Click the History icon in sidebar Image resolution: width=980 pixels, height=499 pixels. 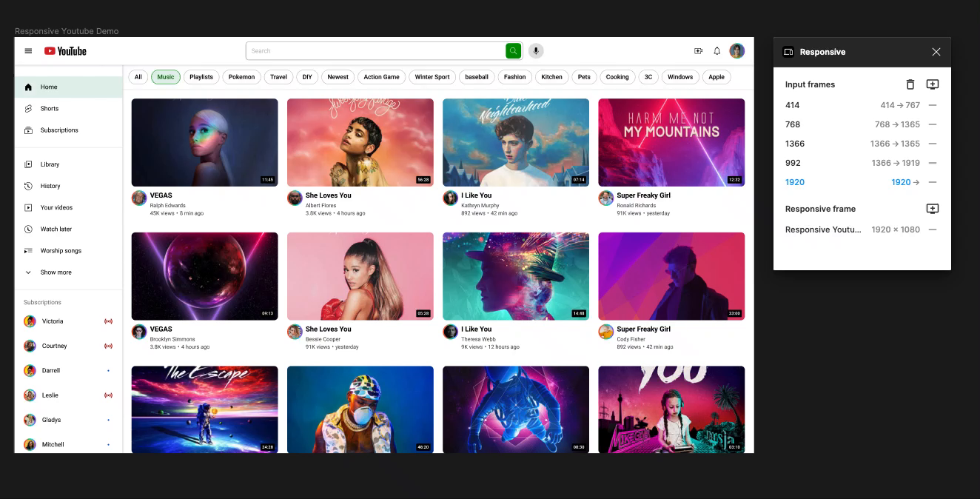point(28,186)
